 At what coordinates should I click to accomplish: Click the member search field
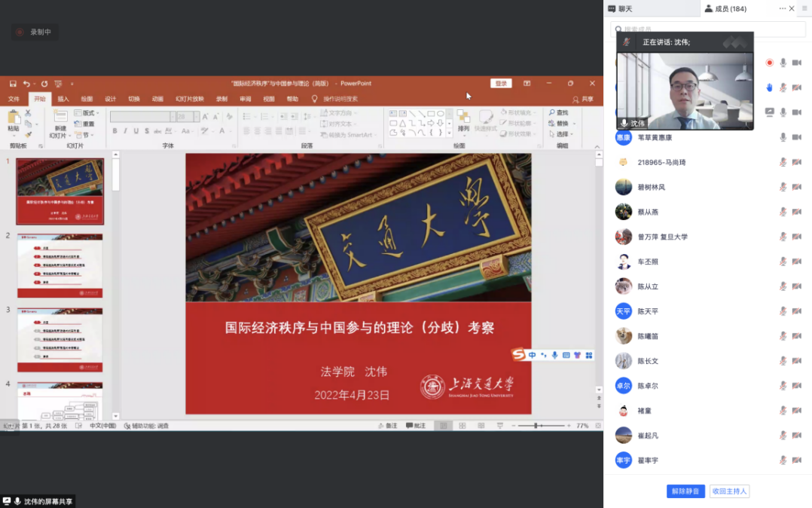coord(708,29)
